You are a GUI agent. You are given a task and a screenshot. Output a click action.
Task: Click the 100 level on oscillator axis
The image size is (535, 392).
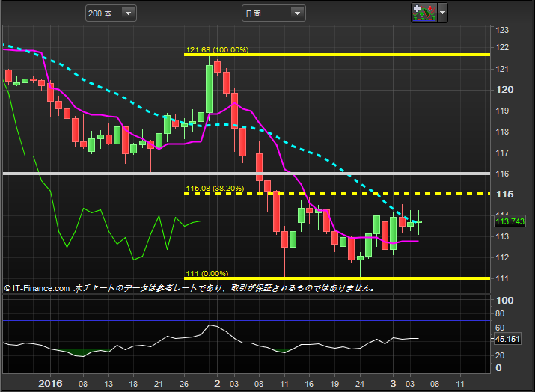point(504,300)
